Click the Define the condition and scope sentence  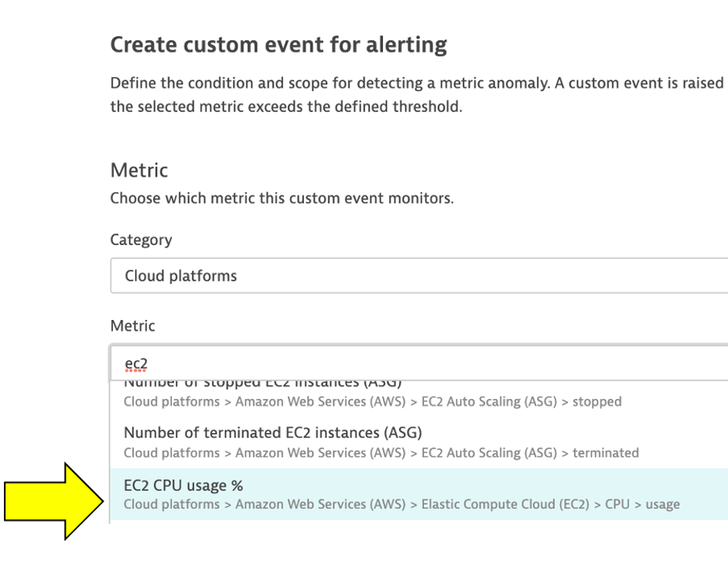(x=416, y=83)
